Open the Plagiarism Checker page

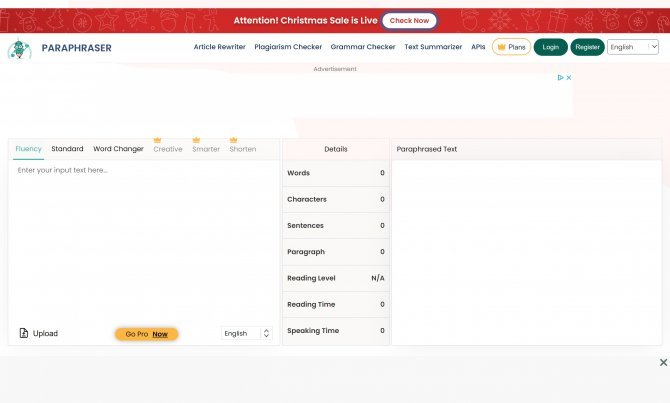point(288,47)
